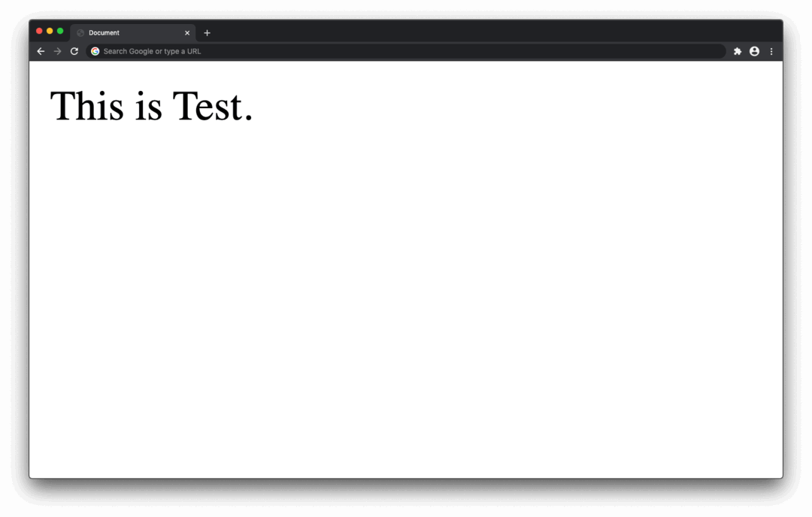This screenshot has height=517, width=812.
Task: Close the Document tab
Action: (187, 32)
